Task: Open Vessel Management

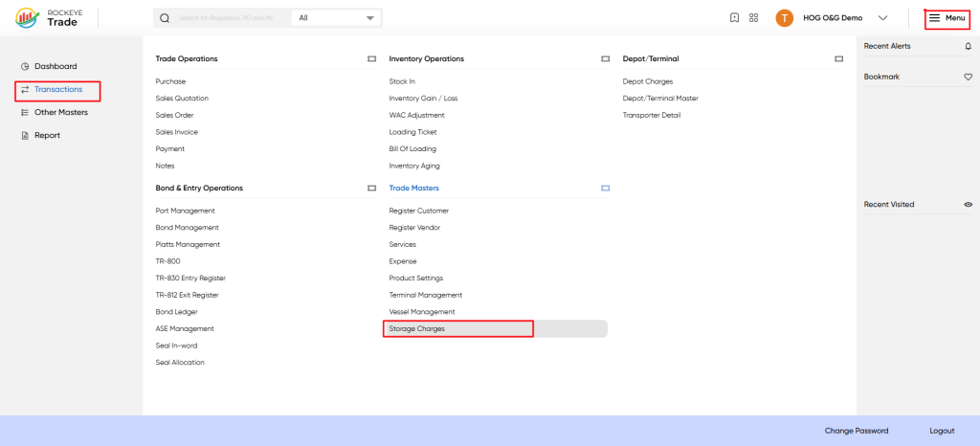Action: 422,312
